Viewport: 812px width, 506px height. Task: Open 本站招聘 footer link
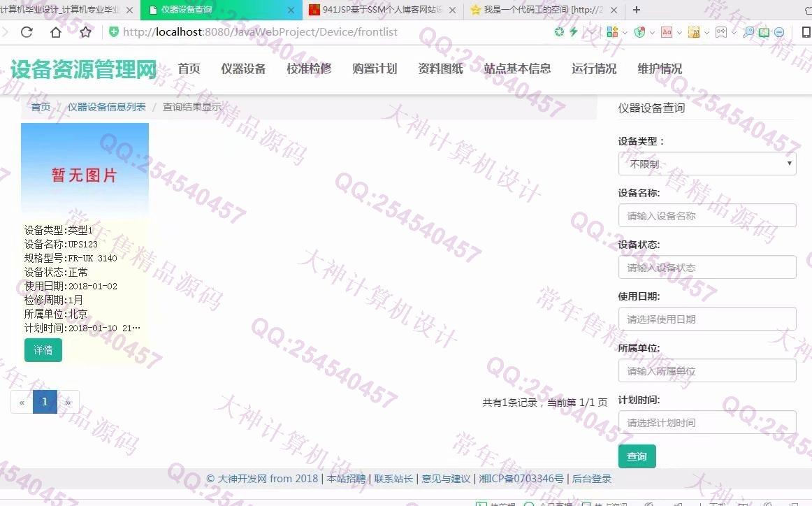346,479
